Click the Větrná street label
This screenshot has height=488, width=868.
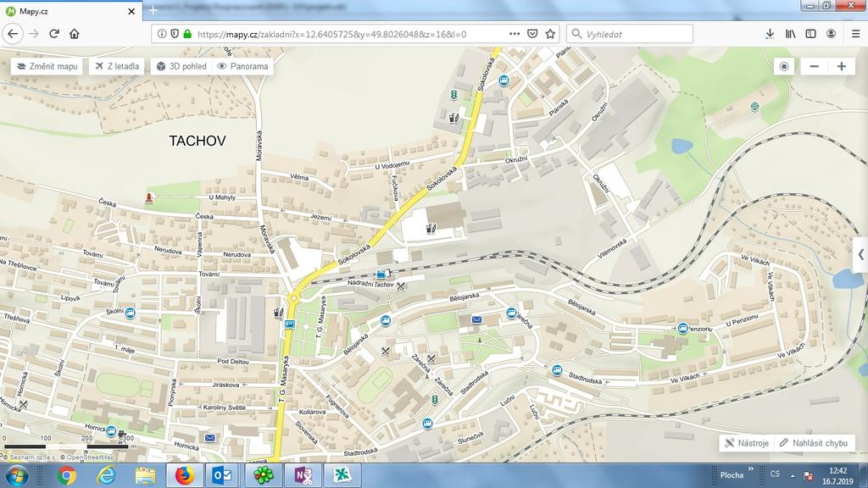(299, 177)
